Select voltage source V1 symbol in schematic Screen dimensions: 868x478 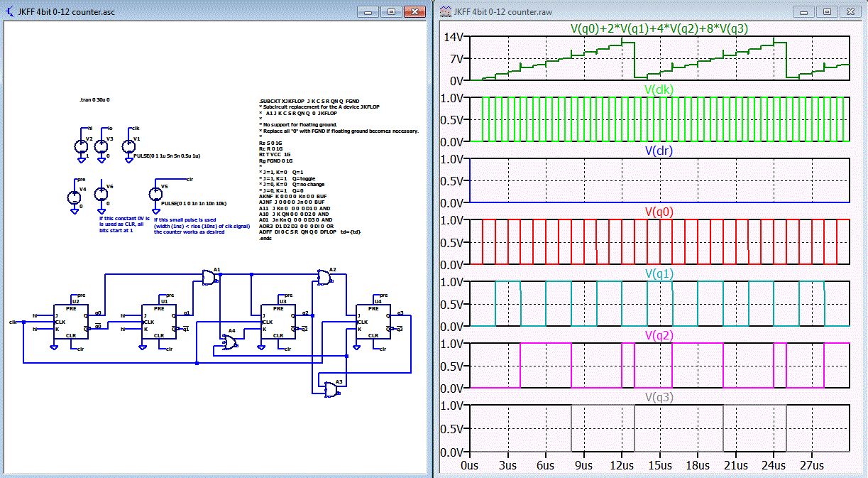click(x=128, y=146)
